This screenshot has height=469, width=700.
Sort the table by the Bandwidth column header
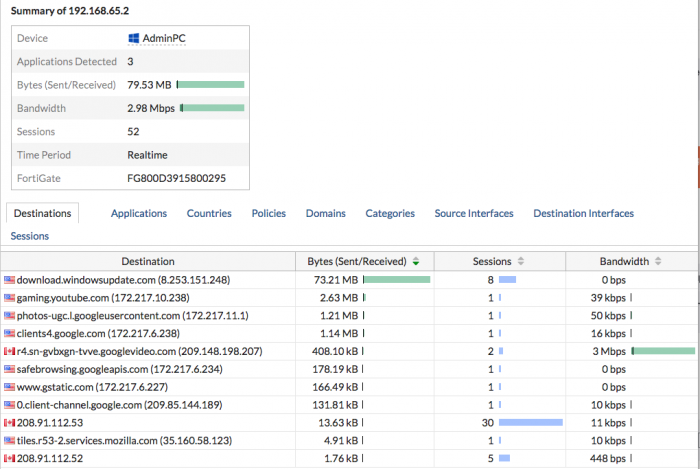point(624,262)
